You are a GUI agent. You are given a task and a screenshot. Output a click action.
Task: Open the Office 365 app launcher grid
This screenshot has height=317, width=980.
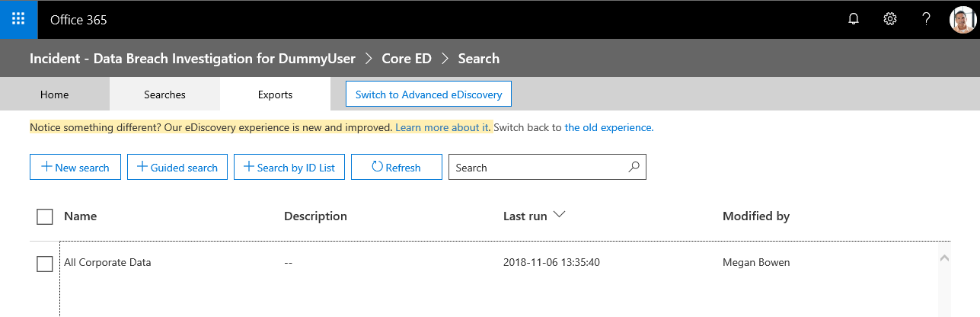click(19, 20)
